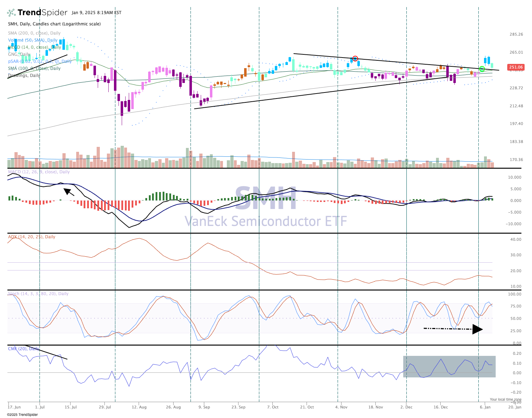This screenshot has height=418, width=532.
Task: Click the green circle breakout marker near January
Action: pyautogui.click(x=482, y=69)
